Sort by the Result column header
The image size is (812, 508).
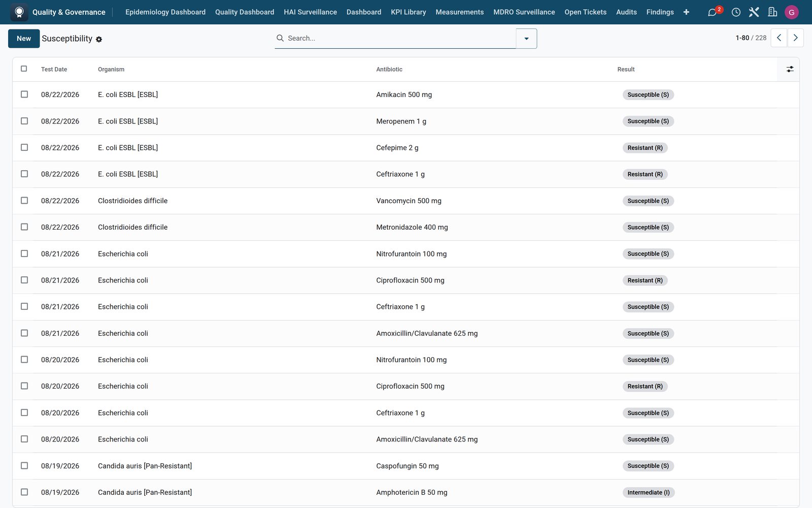(626, 70)
